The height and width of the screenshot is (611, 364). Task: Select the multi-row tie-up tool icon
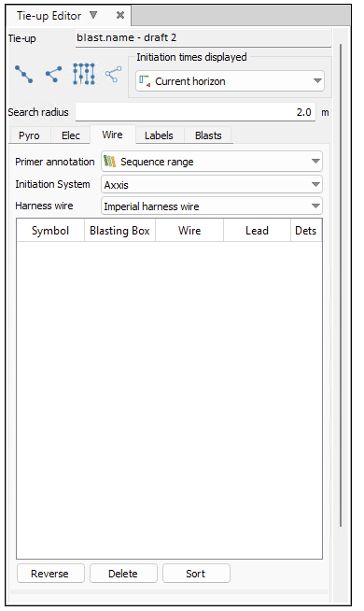tap(83, 74)
